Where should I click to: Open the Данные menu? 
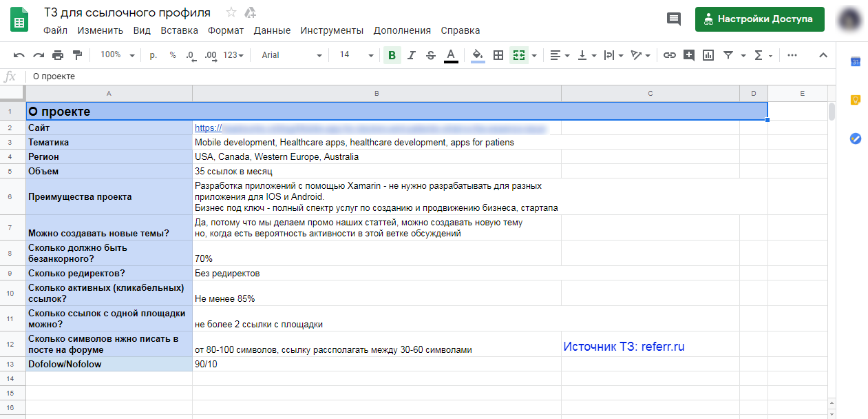[x=272, y=30]
